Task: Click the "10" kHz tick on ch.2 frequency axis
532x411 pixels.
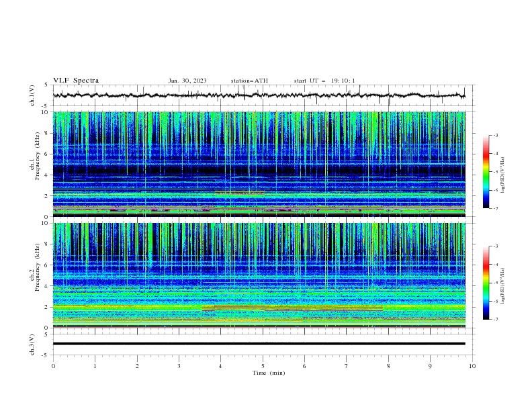Action: click(x=46, y=223)
